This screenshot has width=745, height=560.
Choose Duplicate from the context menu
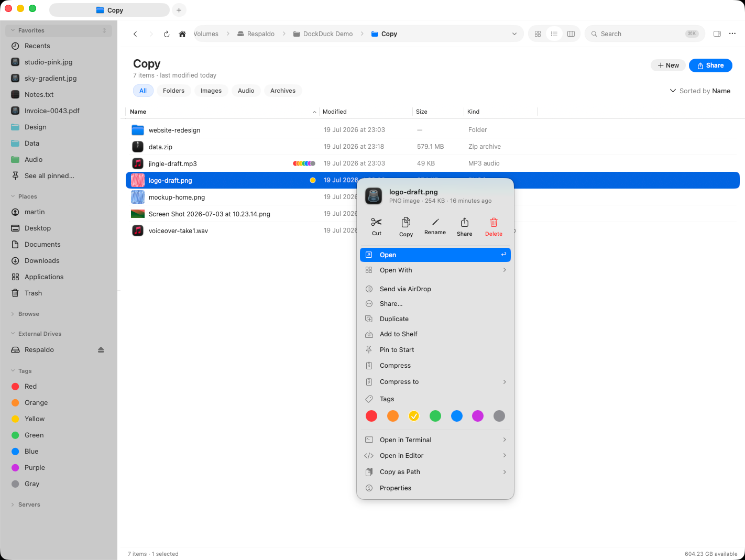click(435, 319)
